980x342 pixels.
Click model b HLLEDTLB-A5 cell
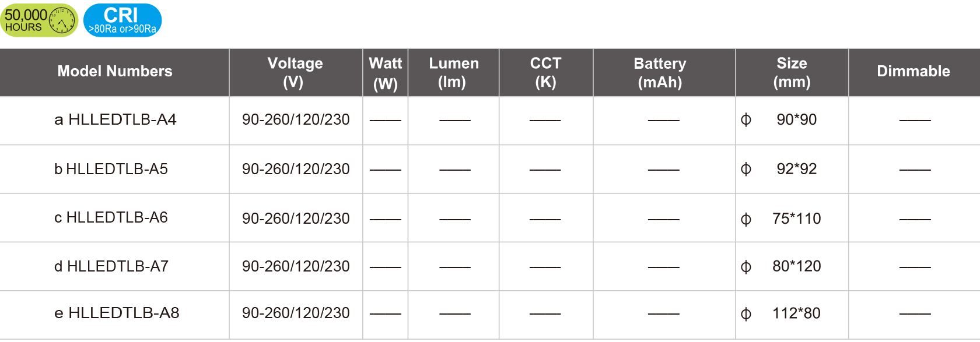[111, 170]
